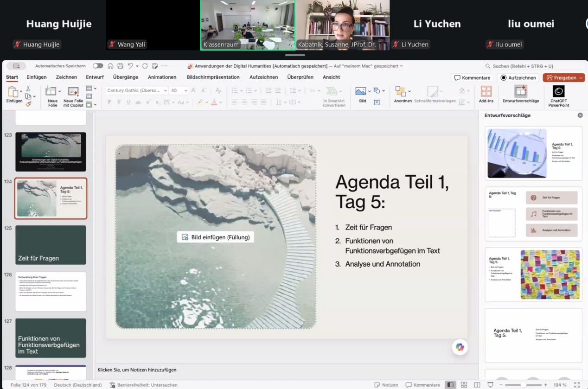The height and width of the screenshot is (389, 588).
Task: Click the Aufzeichnen button at top right
Action: click(518, 78)
